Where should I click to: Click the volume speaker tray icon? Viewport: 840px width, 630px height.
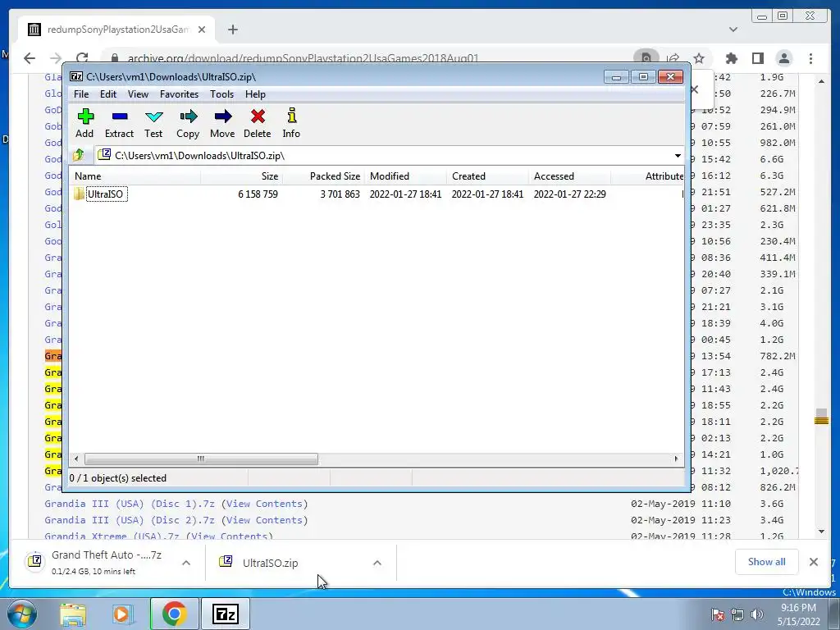tap(757, 614)
